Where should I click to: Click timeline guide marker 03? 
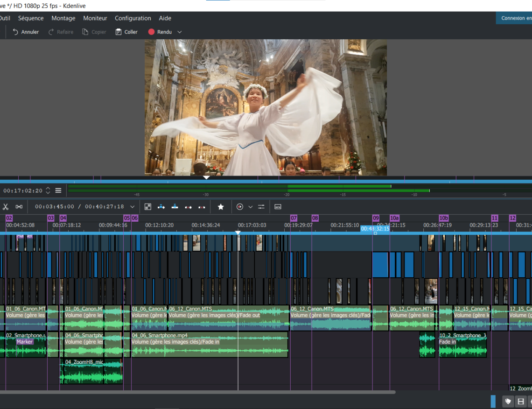click(x=50, y=218)
